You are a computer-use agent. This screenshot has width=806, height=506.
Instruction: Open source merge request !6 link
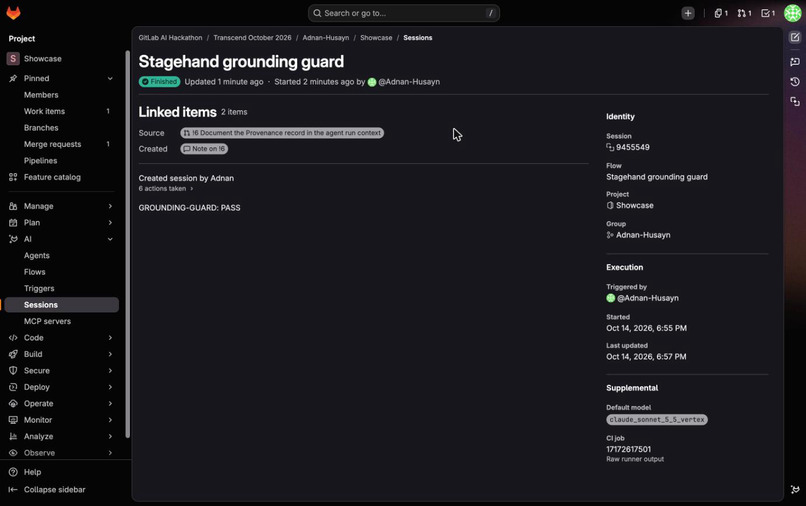pos(282,133)
